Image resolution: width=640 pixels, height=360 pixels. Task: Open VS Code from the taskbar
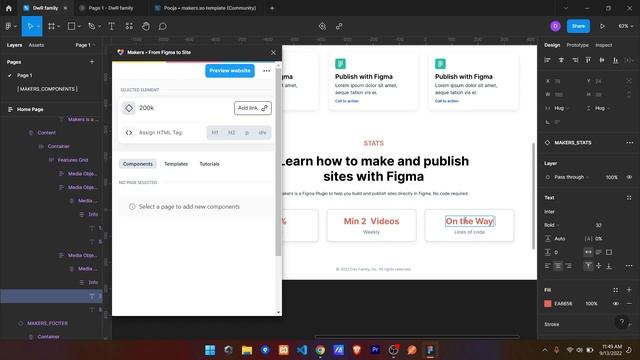pyautogui.click(x=302, y=350)
